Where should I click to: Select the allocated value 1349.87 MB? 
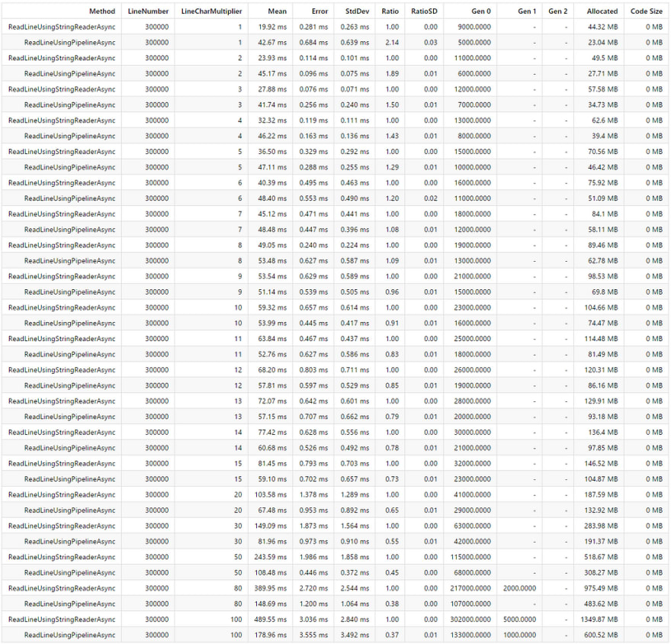click(599, 620)
